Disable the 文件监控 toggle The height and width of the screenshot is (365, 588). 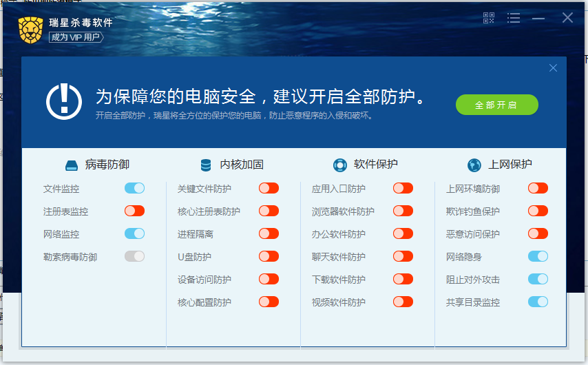135,188
